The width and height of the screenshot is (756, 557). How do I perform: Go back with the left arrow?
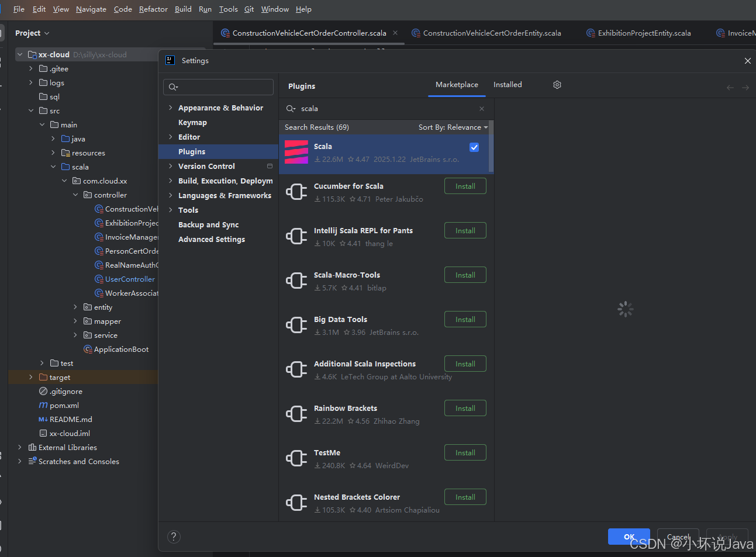pos(730,87)
